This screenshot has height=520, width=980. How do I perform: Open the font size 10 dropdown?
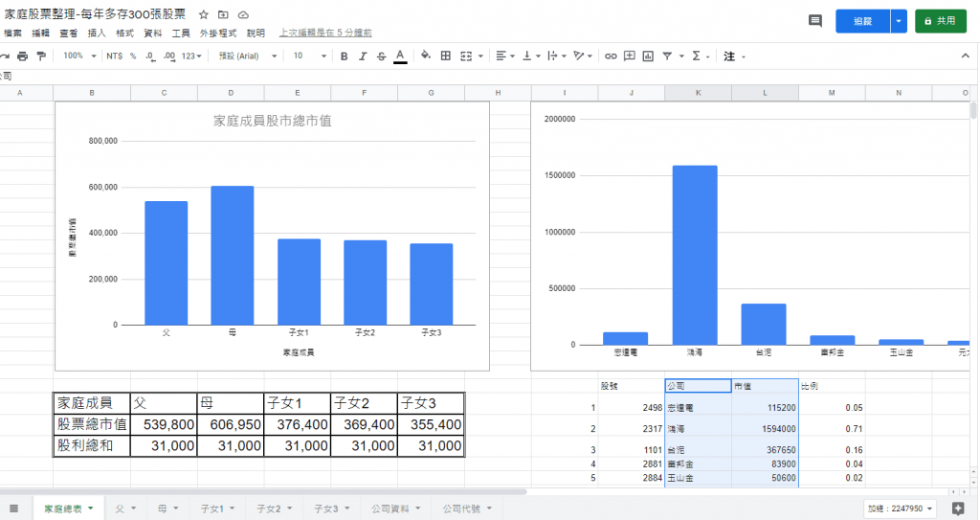[x=308, y=57]
